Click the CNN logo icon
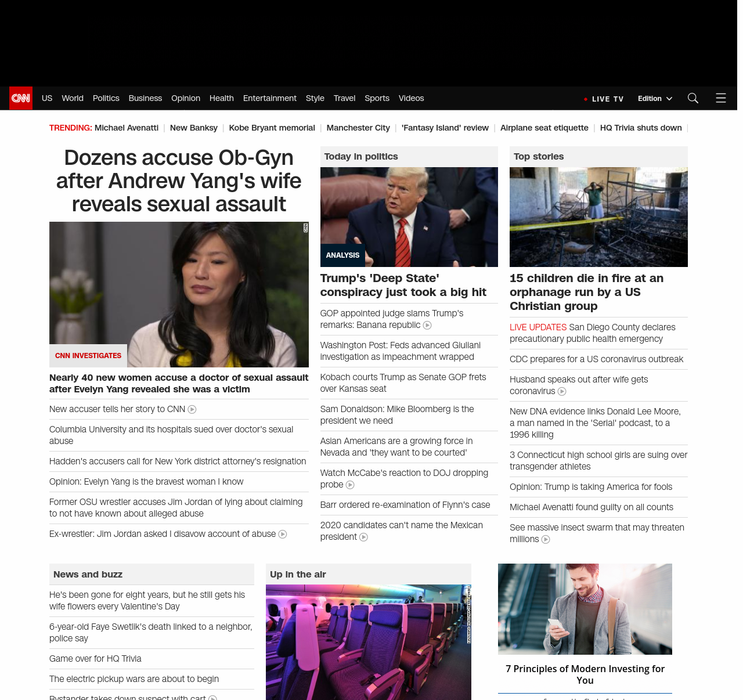Viewport: 743px width, 700px height. (x=21, y=98)
